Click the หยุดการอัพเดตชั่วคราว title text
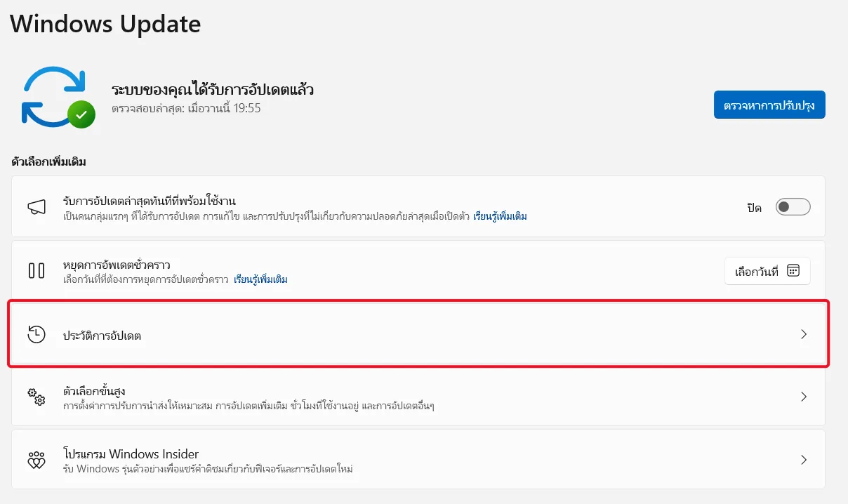 117,265
